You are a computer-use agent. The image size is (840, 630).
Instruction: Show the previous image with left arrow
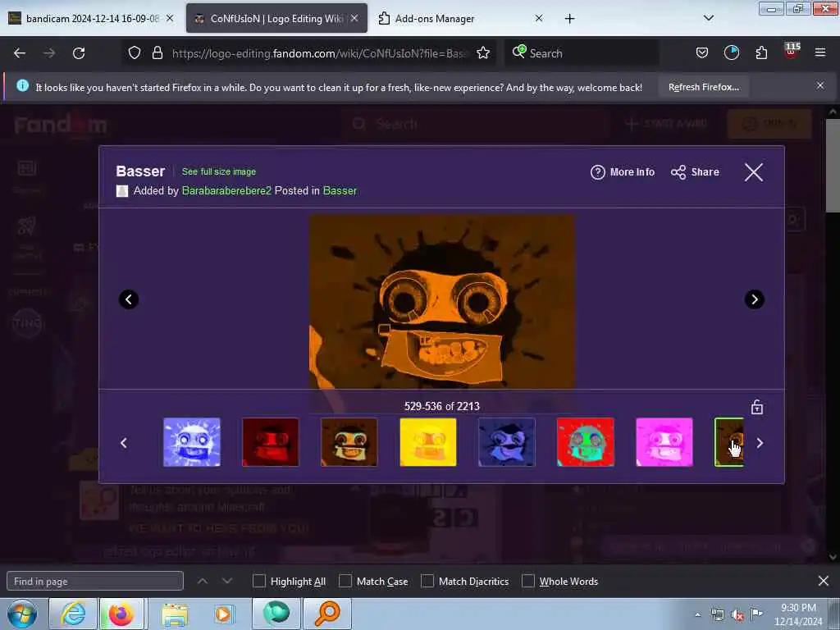click(129, 299)
